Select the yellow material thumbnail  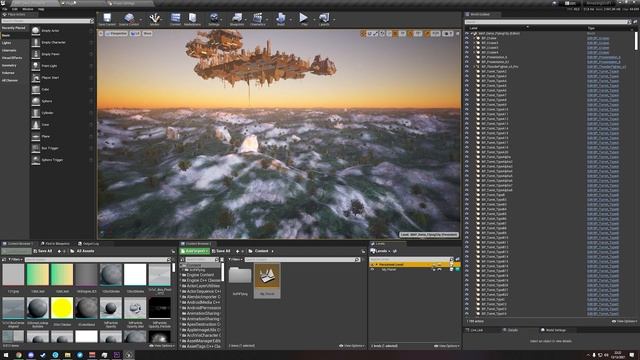point(62,307)
